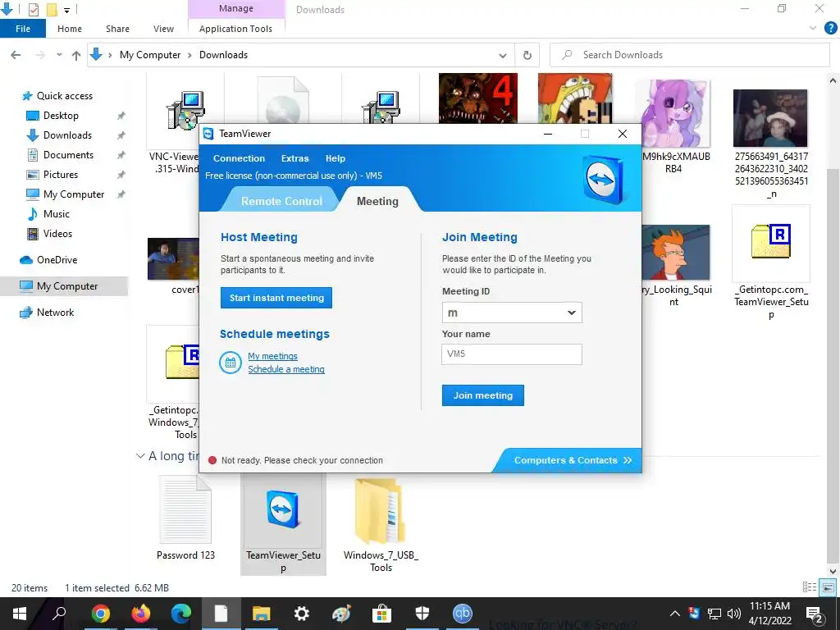The width and height of the screenshot is (840, 630).
Task: Launch Firefox from the taskbar
Action: (141, 614)
